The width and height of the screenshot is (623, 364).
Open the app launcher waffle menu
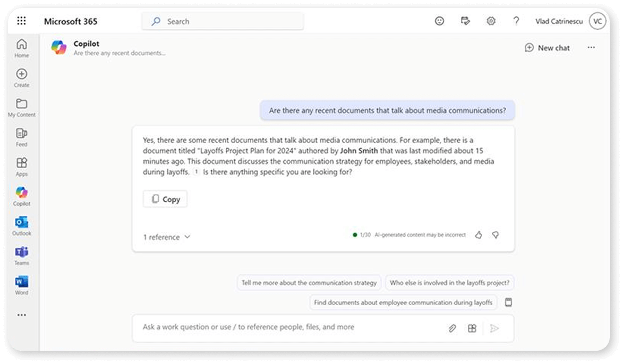(21, 21)
